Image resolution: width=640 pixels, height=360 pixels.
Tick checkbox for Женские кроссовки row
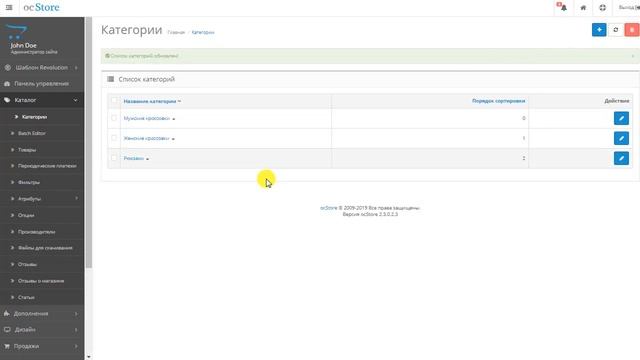click(114, 138)
